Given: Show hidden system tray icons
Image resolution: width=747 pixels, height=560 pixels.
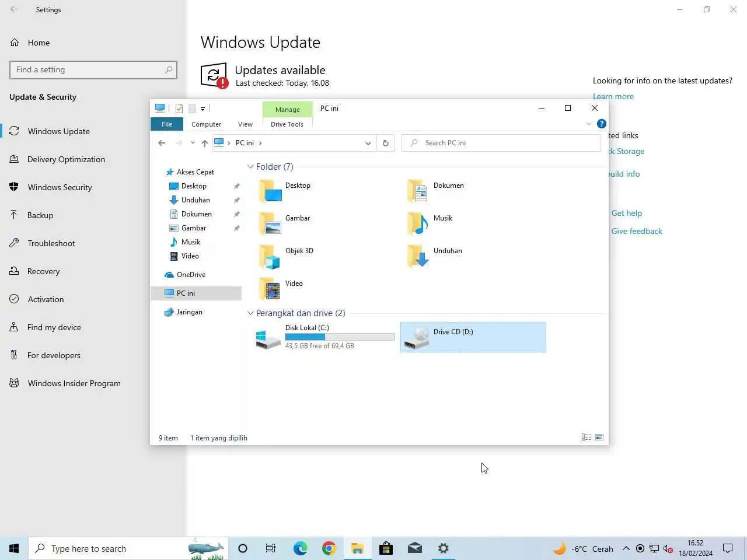Looking at the screenshot, I should pos(626,548).
